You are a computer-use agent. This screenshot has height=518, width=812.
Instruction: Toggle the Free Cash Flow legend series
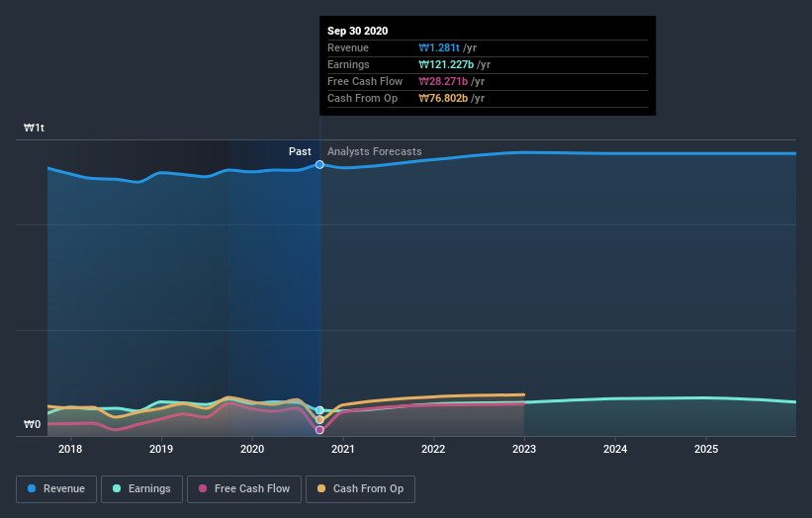click(x=244, y=489)
